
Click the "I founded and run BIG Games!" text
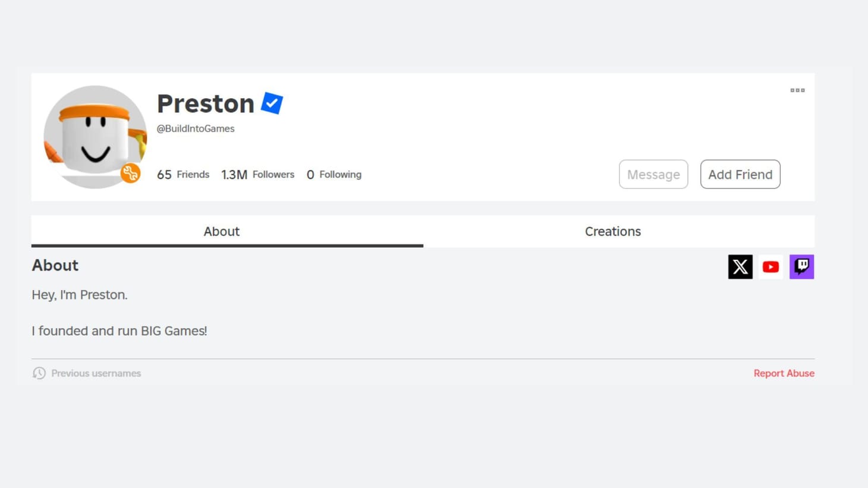pos(119,331)
